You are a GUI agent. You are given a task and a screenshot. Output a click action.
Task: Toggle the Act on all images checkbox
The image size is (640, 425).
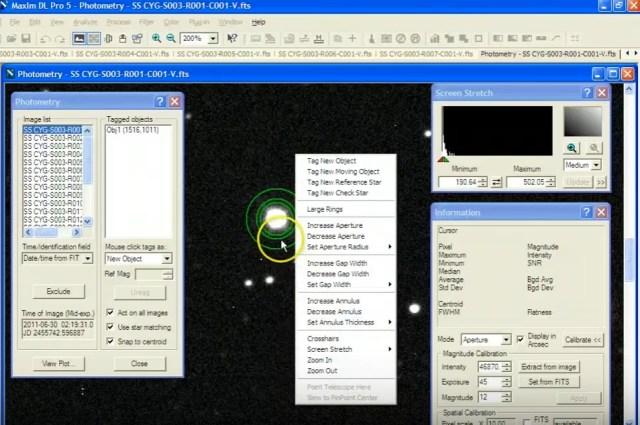tap(111, 312)
